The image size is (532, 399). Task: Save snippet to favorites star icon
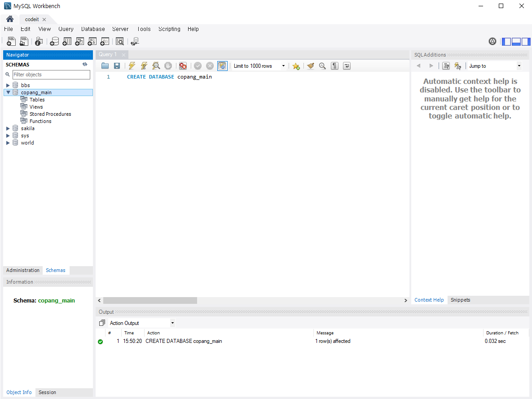(x=296, y=66)
